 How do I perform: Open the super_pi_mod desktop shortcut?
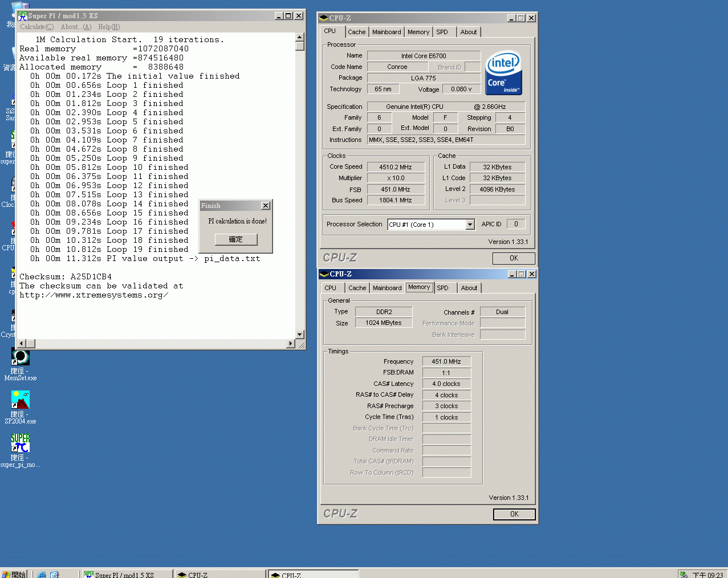(x=21, y=443)
